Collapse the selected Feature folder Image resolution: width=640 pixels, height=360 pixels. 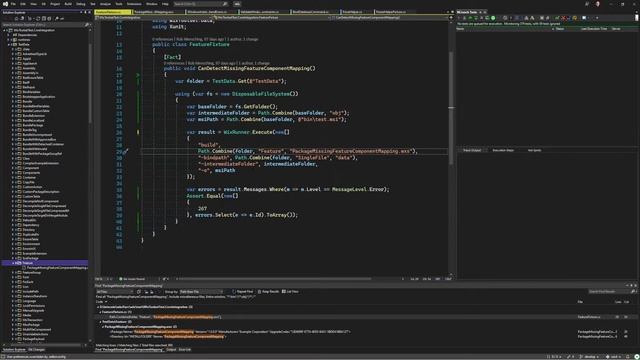(x=13, y=263)
